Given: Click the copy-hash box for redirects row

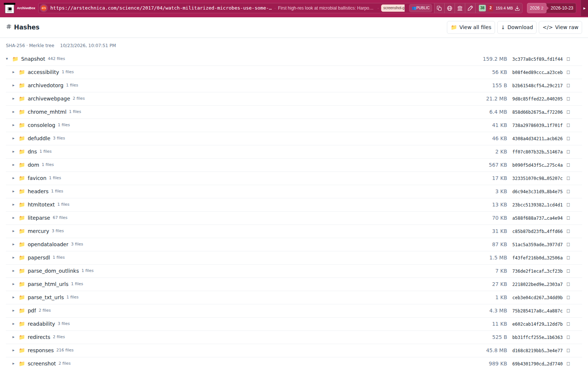Looking at the screenshot, I should click(x=568, y=337).
